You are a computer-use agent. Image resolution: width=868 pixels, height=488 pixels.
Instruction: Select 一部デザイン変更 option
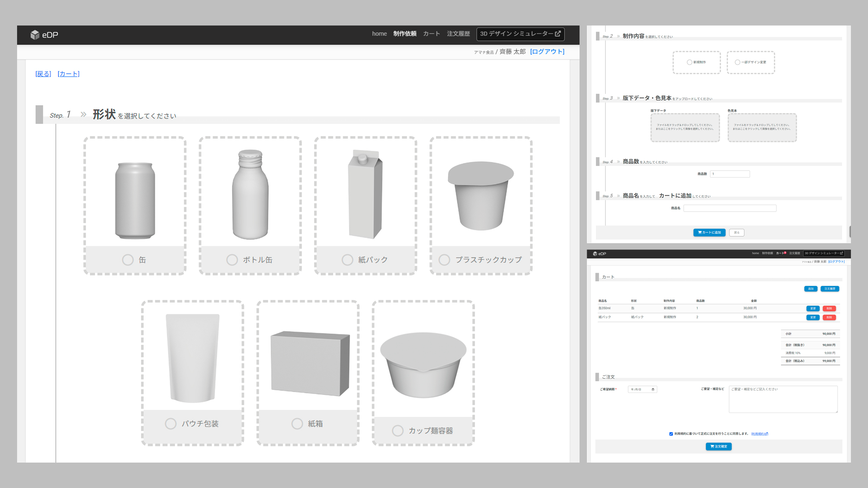[x=738, y=62]
